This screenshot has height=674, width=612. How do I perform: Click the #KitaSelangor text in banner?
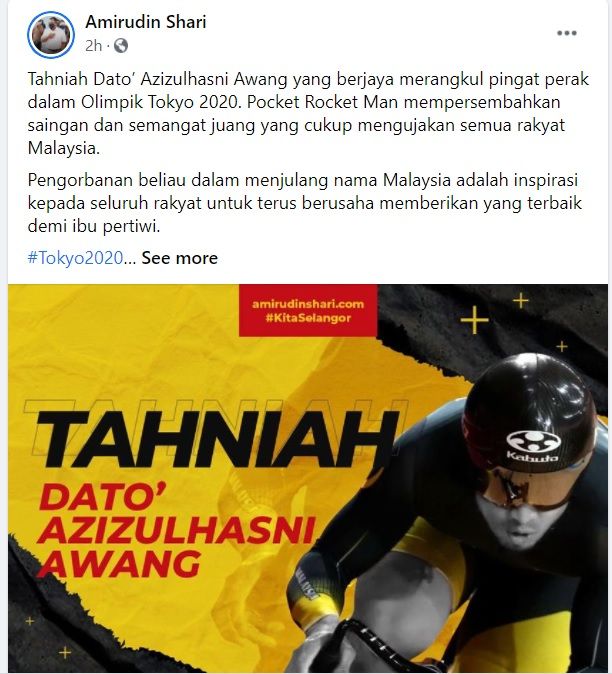click(x=308, y=319)
